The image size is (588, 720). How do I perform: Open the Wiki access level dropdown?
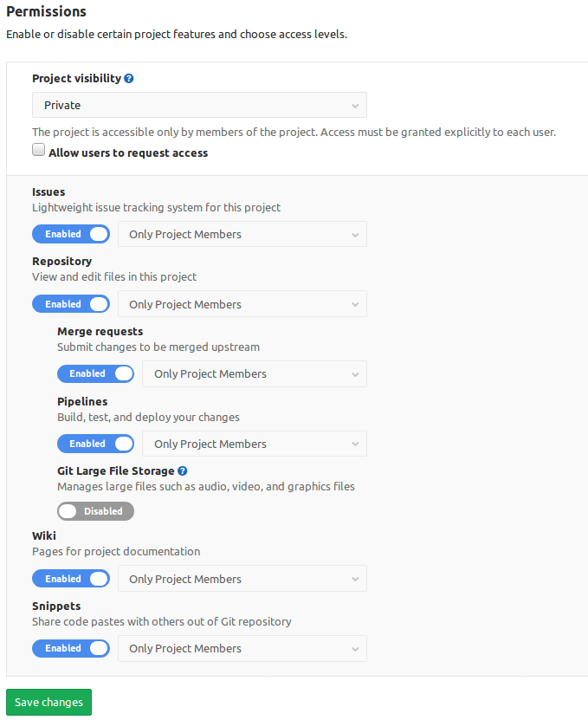coord(242,578)
